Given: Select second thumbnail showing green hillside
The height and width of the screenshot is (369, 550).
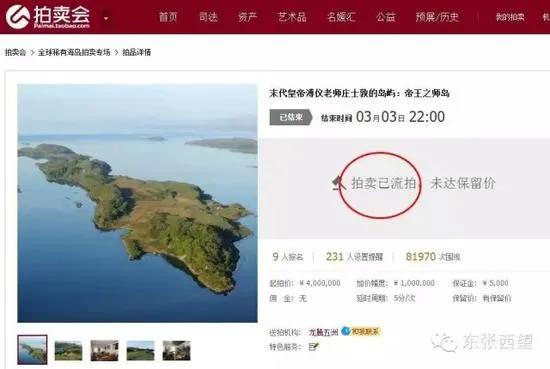Looking at the screenshot, I should 68,350.
